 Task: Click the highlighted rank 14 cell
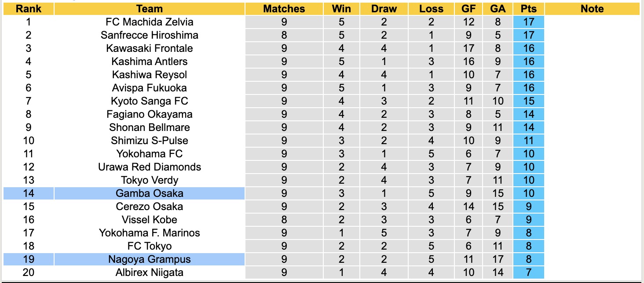click(28, 193)
